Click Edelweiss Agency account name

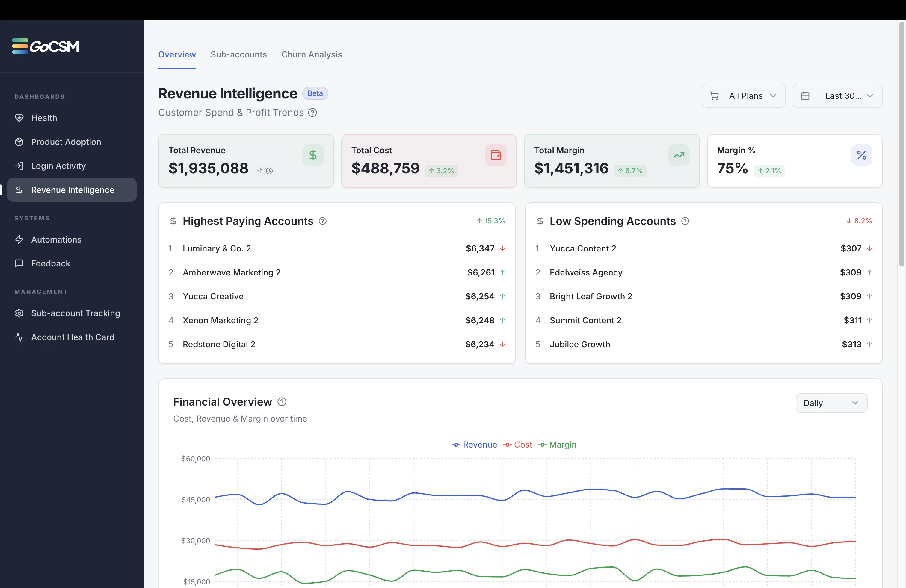[x=586, y=272]
